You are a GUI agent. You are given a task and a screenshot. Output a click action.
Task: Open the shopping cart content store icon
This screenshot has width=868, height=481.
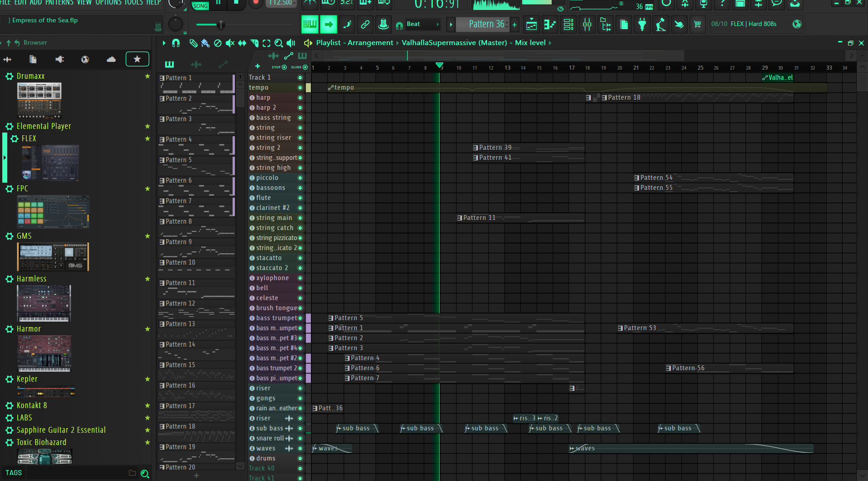pyautogui.click(x=697, y=24)
